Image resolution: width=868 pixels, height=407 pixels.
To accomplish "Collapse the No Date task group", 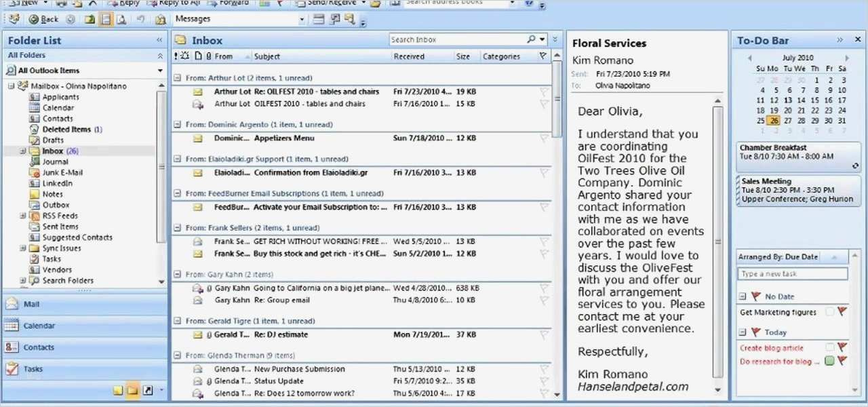I will [743, 296].
